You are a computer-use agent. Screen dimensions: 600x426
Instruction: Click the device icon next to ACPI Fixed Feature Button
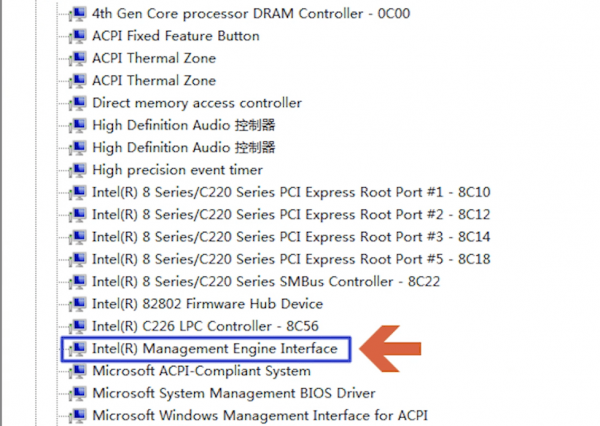pyautogui.click(x=78, y=36)
